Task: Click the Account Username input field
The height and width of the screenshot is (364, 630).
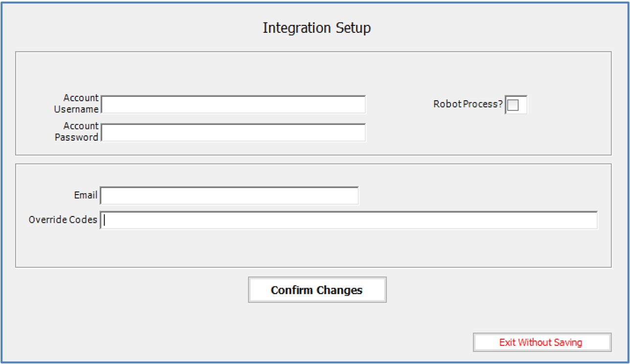Action: point(233,104)
